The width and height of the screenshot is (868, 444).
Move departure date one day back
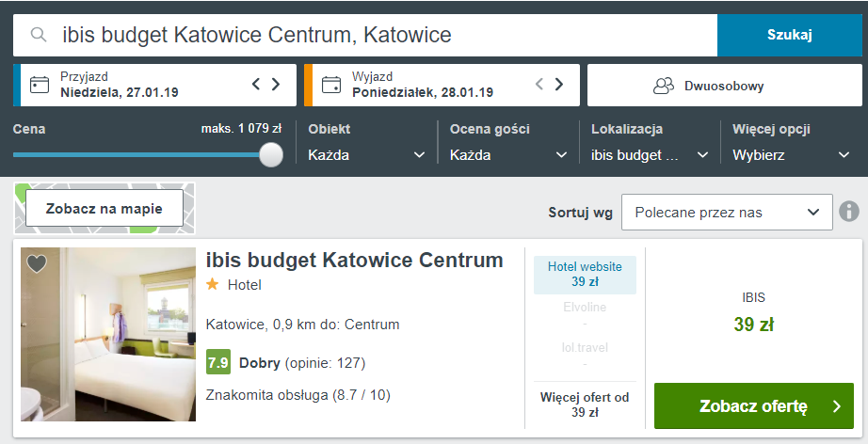pos(539,84)
